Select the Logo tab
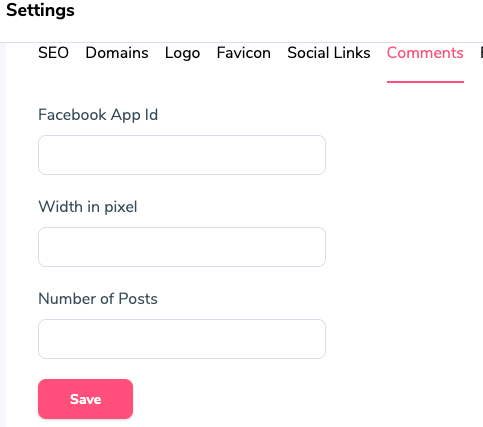483x427 pixels. (x=182, y=53)
